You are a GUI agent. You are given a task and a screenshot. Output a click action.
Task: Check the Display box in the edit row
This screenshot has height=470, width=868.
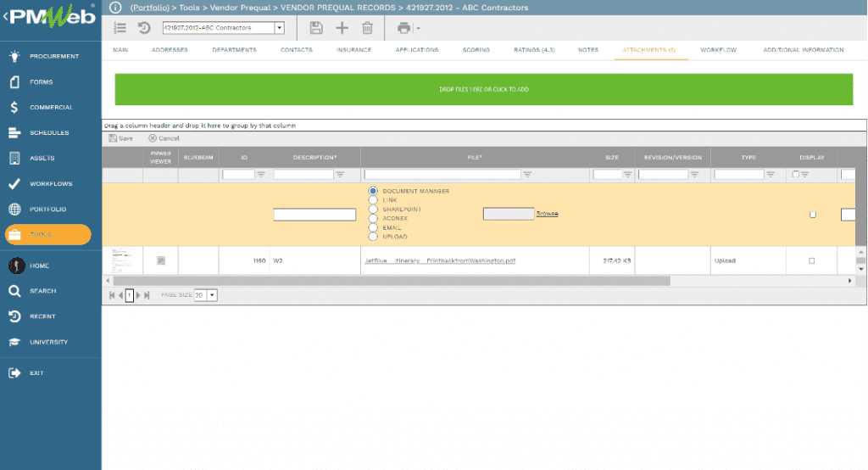(x=813, y=215)
